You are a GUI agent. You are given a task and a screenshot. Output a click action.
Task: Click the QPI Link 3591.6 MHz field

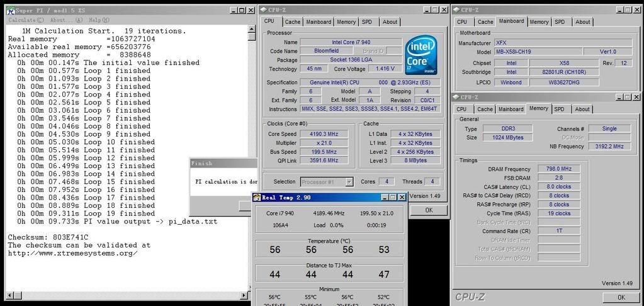click(x=324, y=161)
